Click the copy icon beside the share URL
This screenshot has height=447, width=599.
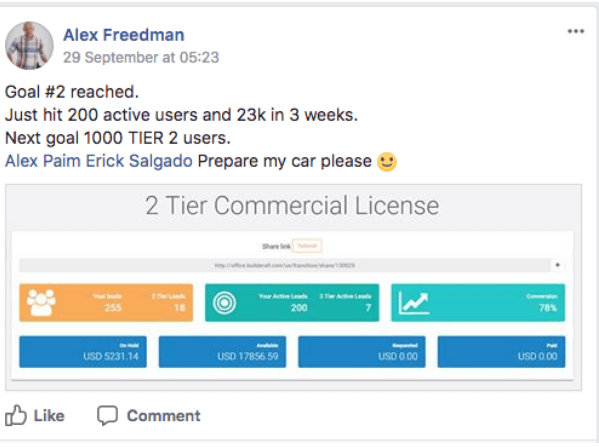[557, 265]
